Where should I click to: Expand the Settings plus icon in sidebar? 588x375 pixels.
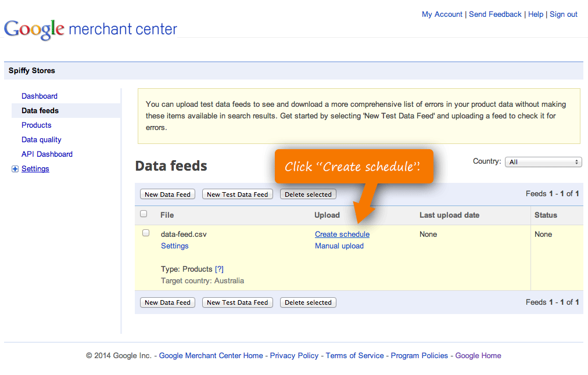15,169
